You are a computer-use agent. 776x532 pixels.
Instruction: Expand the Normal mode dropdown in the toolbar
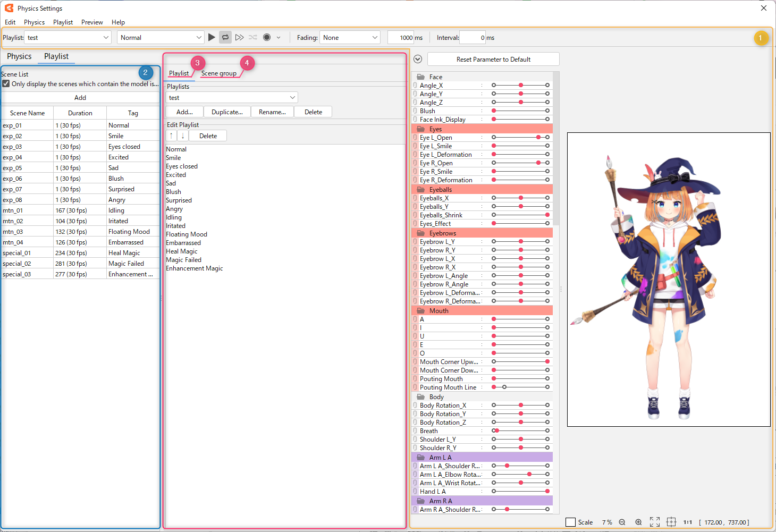(161, 37)
